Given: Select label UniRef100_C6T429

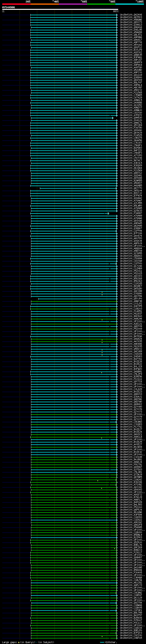Looking at the screenshot, I should [x=131, y=98].
